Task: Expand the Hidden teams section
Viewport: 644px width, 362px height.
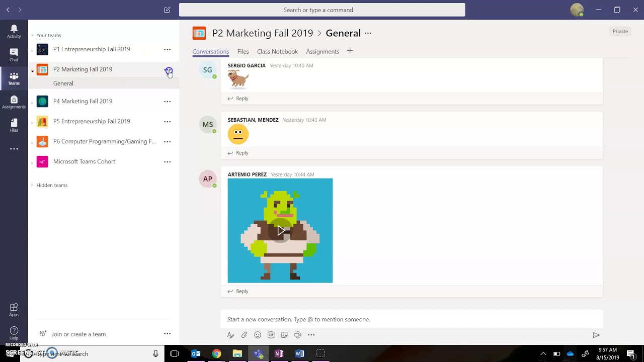Action: (x=32, y=185)
